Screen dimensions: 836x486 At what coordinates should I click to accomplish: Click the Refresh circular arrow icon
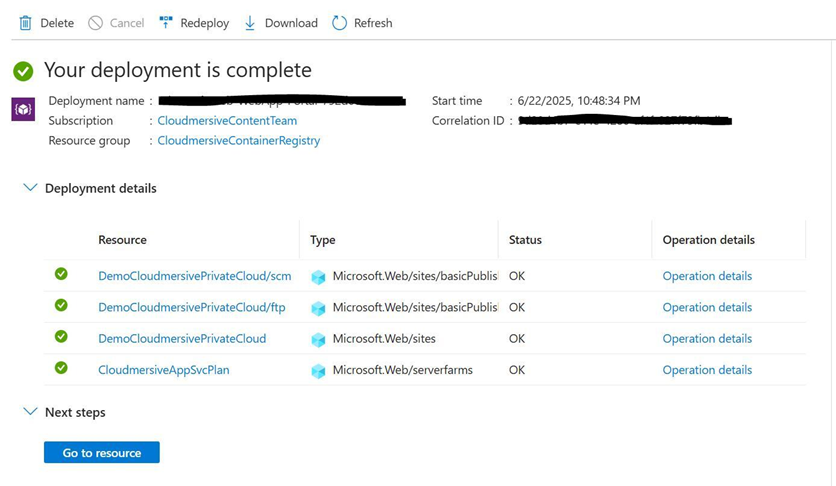pos(339,23)
